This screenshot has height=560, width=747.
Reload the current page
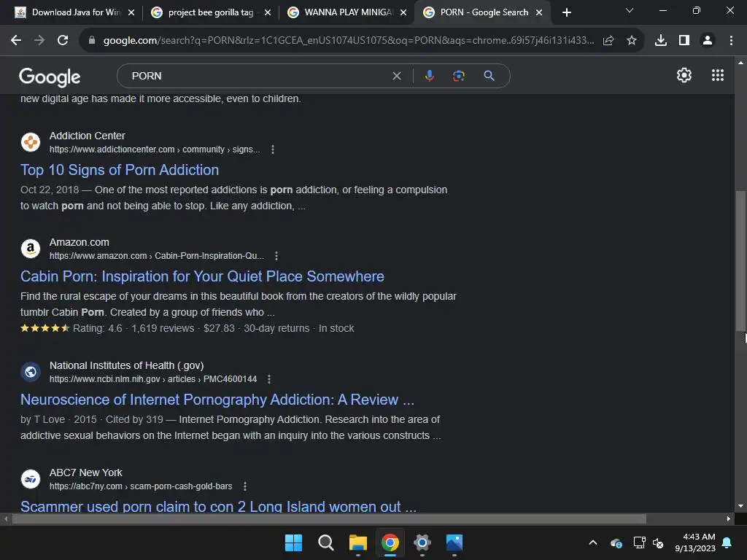pyautogui.click(x=63, y=41)
